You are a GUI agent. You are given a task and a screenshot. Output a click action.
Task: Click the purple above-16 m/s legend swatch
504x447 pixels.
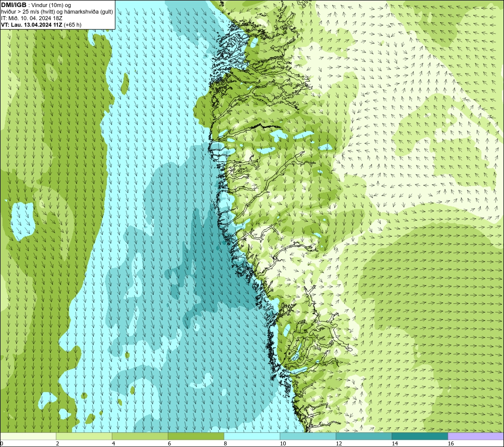point(476,436)
